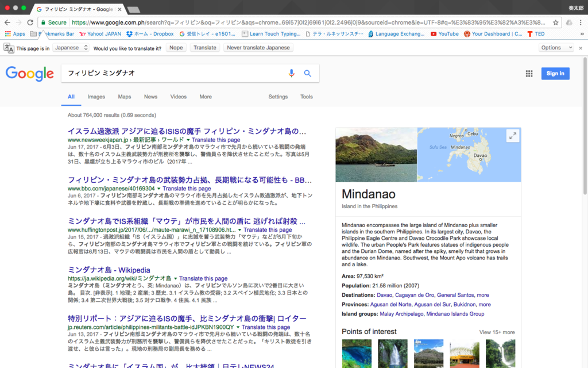Open the Mindanao map thumbnail

coord(469,155)
